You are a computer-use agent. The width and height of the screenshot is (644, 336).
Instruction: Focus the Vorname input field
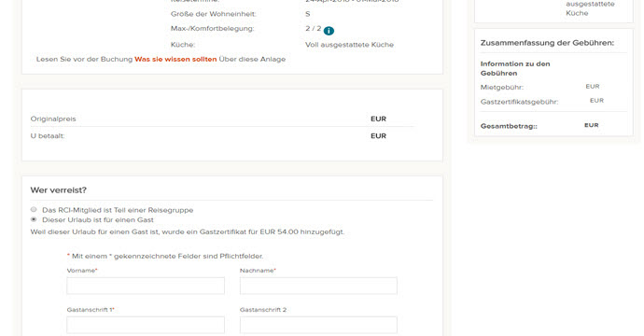pos(146,286)
